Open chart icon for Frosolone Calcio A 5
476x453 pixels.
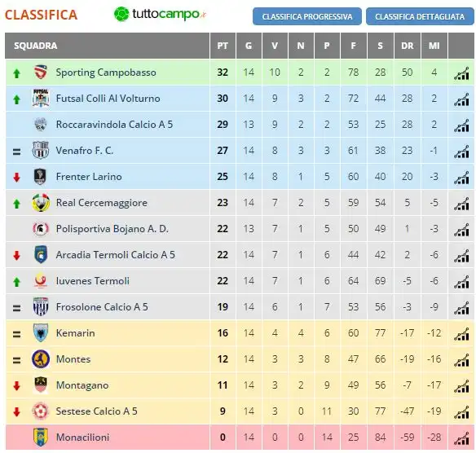tap(461, 308)
